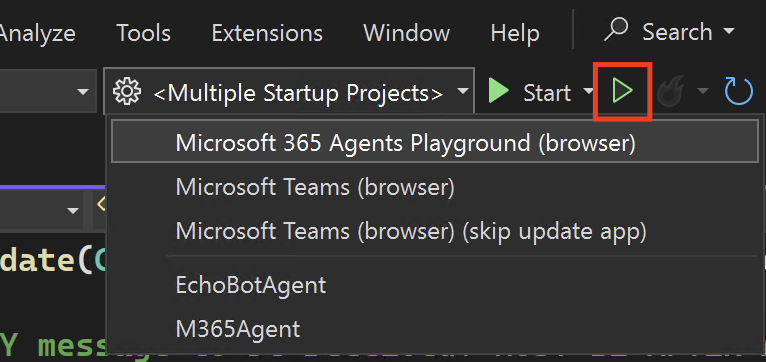Open the Help menu
Image resolution: width=766 pixels, height=362 pixels.
coord(515,33)
